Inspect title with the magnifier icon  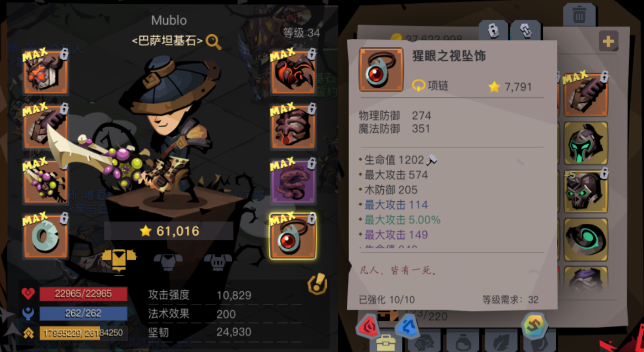213,42
